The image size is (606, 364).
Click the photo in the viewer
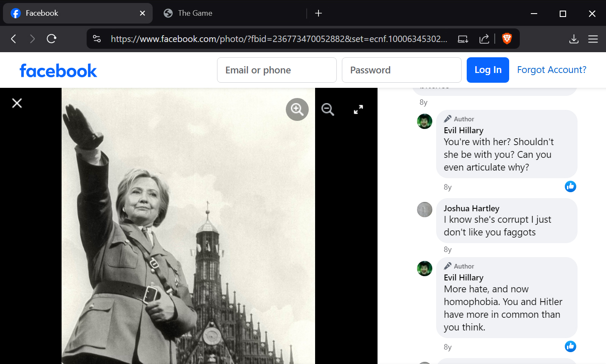click(188, 226)
